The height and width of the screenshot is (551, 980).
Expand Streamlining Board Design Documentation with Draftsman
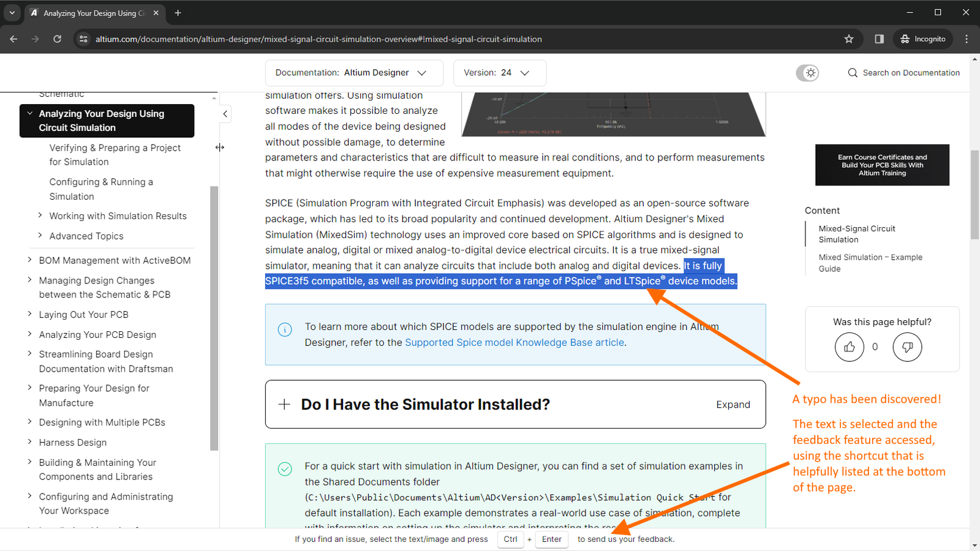(29, 354)
